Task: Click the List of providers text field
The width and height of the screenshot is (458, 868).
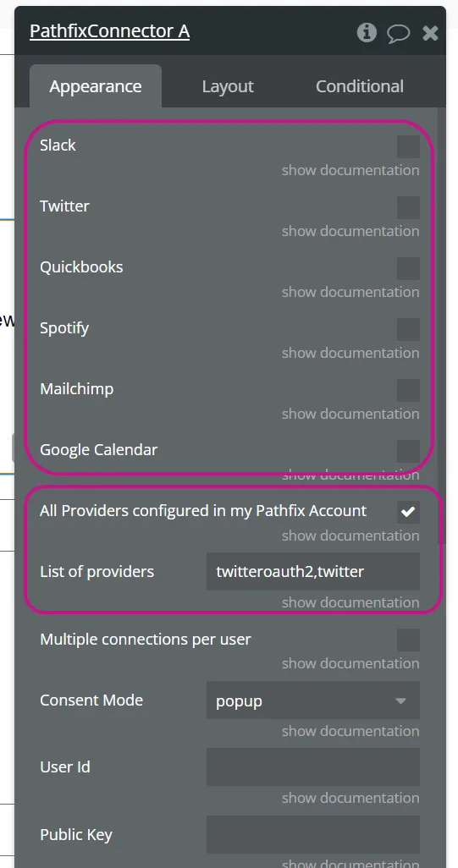Action: tap(313, 572)
